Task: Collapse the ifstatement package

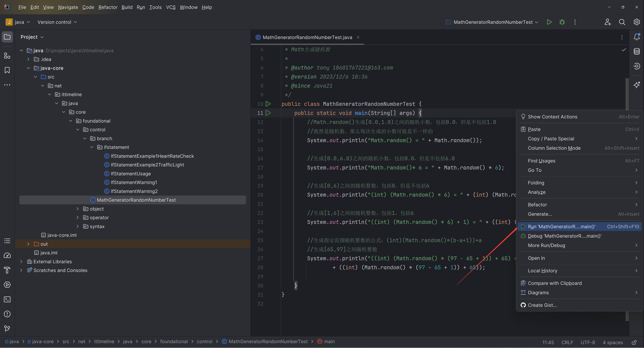Action: tap(92, 147)
